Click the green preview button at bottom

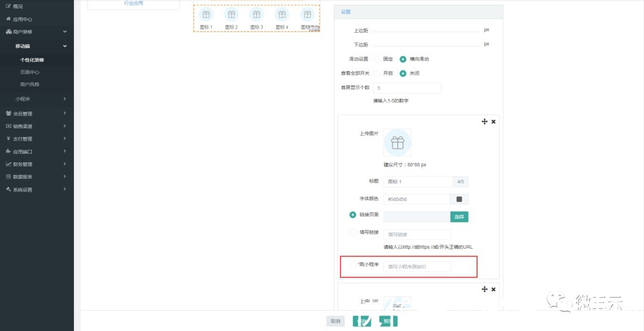(x=388, y=321)
